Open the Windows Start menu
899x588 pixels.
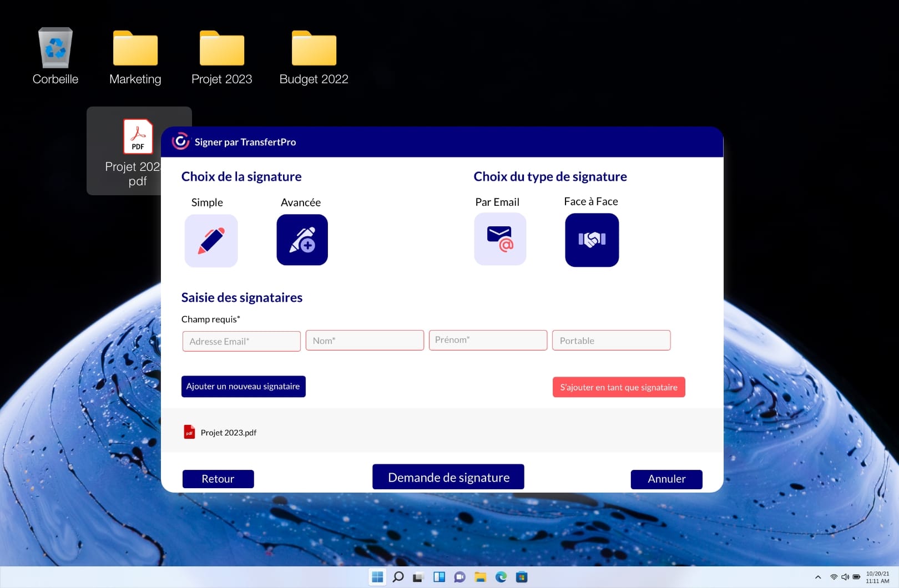pos(377,577)
